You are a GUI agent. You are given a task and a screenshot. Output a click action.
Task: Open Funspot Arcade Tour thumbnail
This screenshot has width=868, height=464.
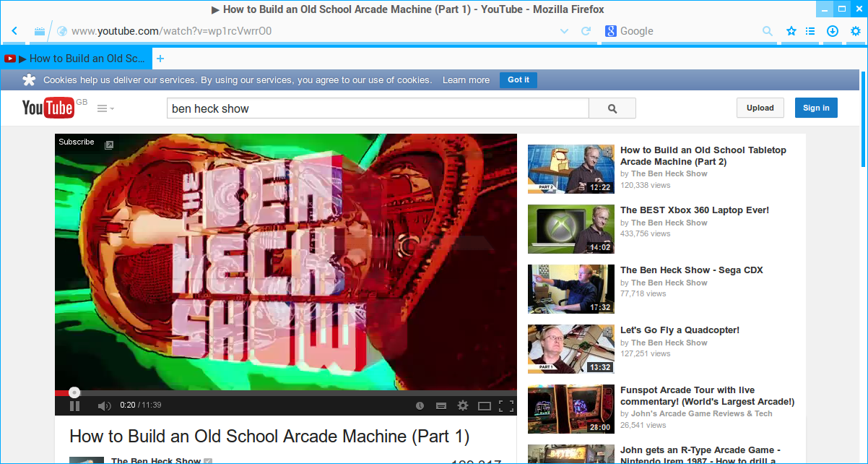(x=571, y=409)
